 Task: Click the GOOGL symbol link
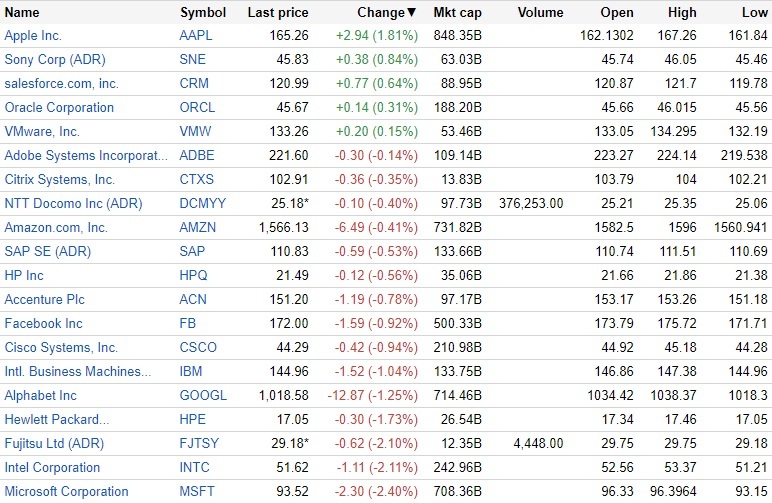coord(203,395)
